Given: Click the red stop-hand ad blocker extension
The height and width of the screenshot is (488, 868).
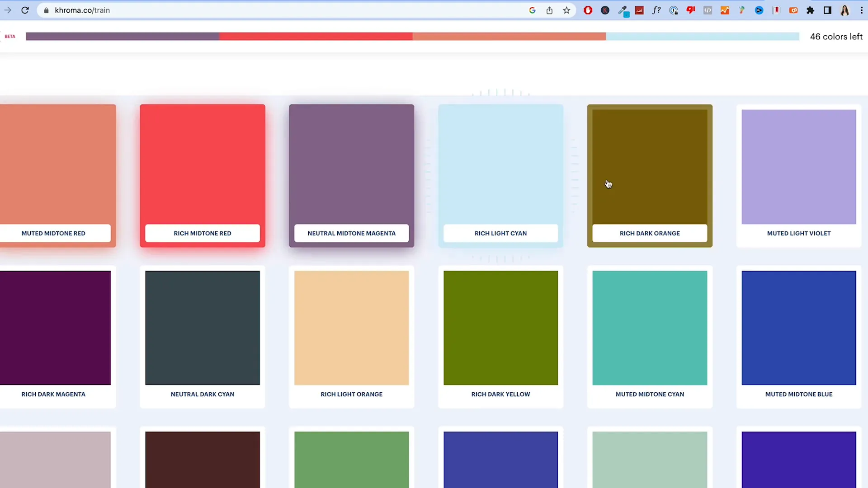Looking at the screenshot, I should click(588, 10).
